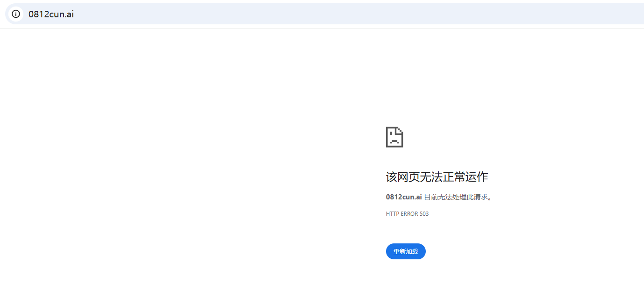
Task: Click the 重新加载 reload button
Action: tap(406, 251)
